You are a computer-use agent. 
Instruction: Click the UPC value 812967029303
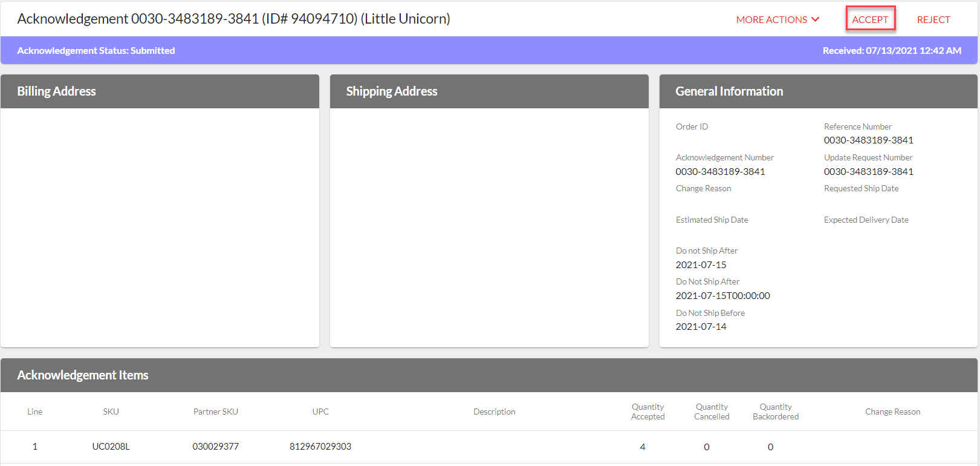pos(320,447)
